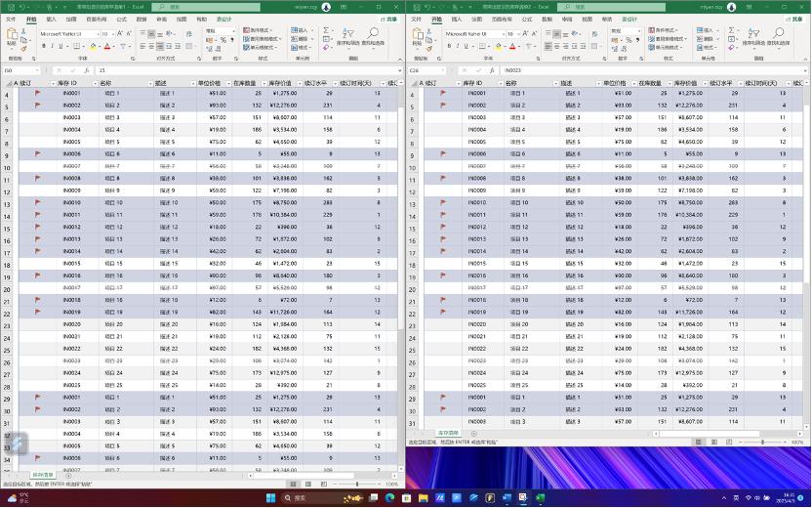
Task: Switch to 公式 tab in left Excel window
Action: pos(122,20)
